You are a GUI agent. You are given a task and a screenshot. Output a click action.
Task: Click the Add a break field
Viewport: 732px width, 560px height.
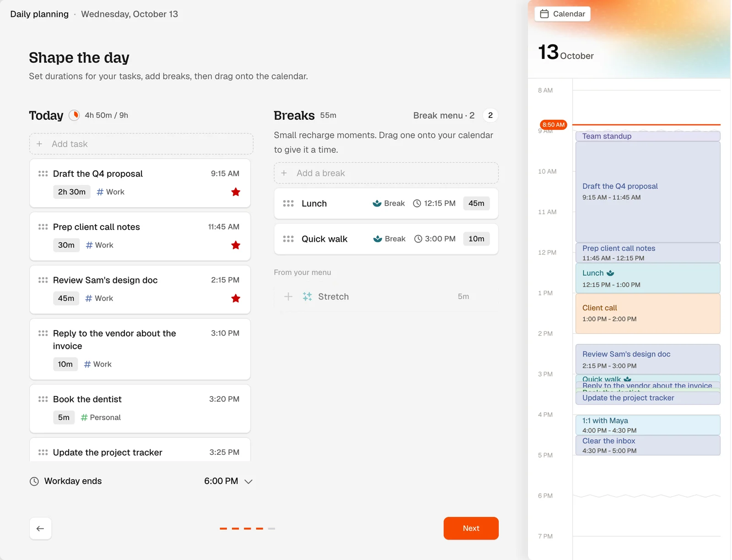coord(386,173)
